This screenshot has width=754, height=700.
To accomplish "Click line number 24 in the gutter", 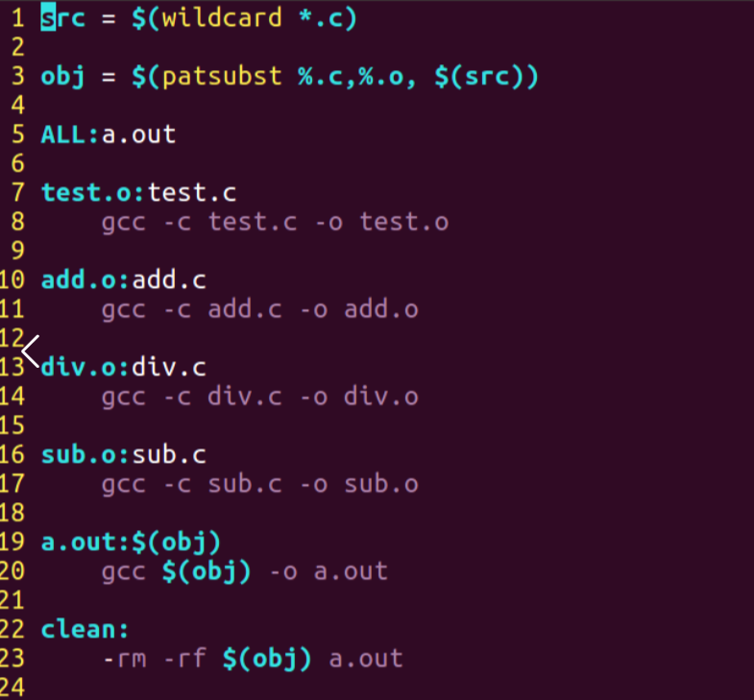I will [12, 687].
